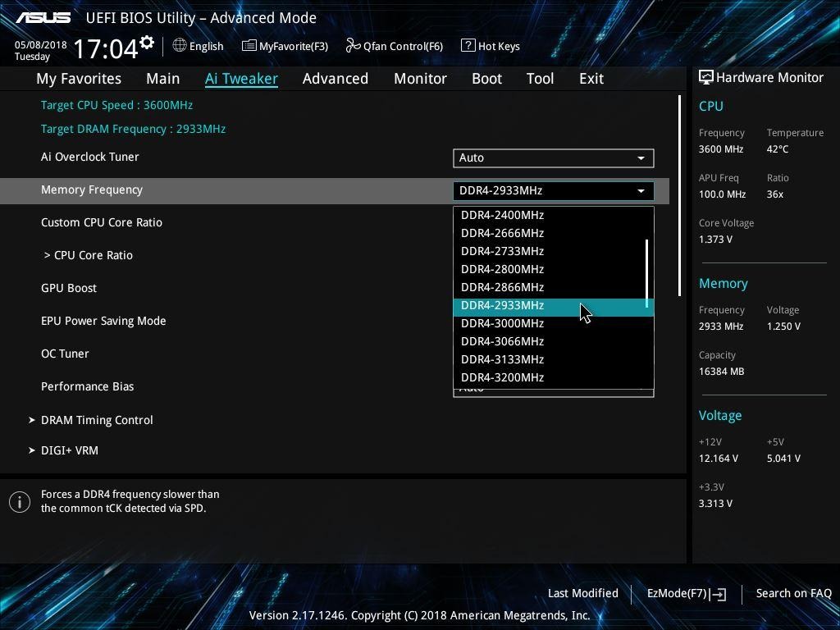Select DDR4-2400MHz memory frequency
Image resolution: width=840 pixels, height=630 pixels.
pyautogui.click(x=503, y=214)
